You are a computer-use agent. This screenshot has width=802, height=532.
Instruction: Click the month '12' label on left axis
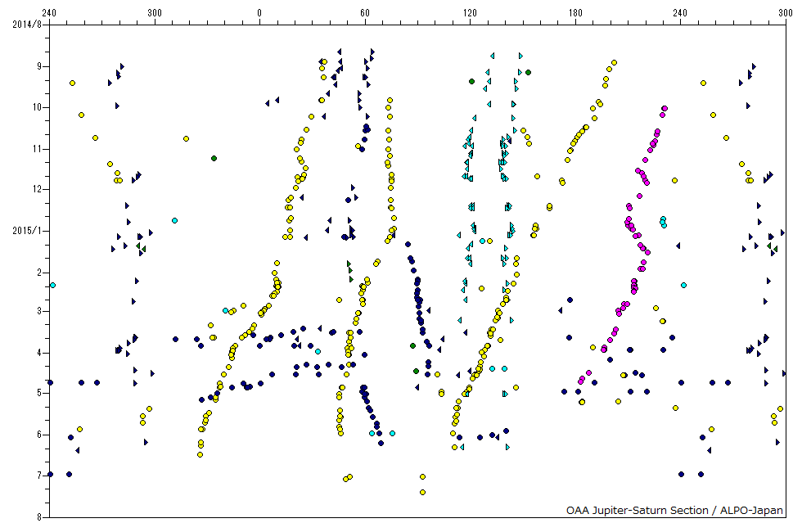[x=37, y=189]
